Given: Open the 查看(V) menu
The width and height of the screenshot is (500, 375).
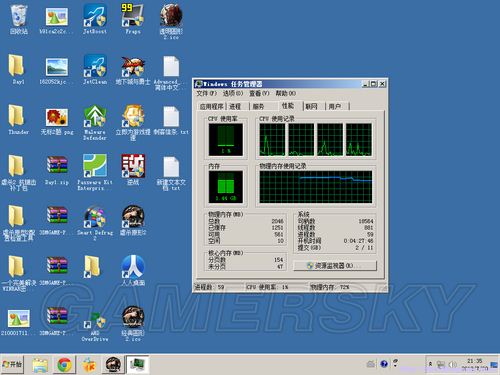Looking at the screenshot, I should 259,93.
